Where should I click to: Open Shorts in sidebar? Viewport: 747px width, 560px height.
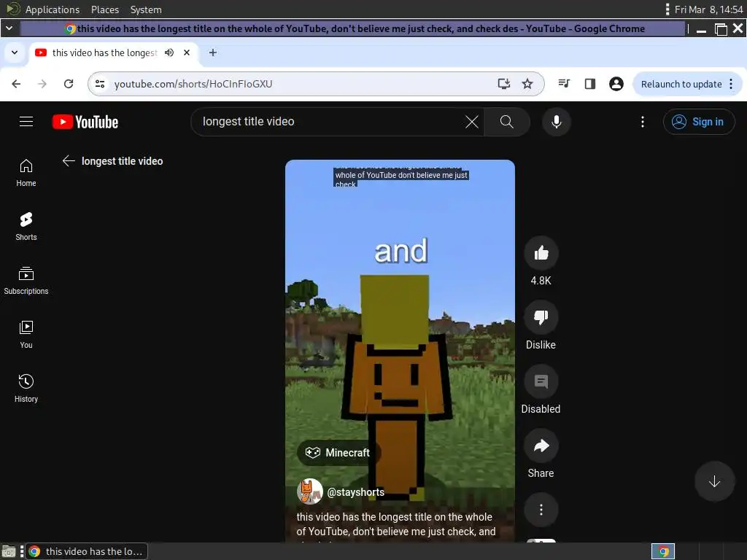pyautogui.click(x=26, y=227)
